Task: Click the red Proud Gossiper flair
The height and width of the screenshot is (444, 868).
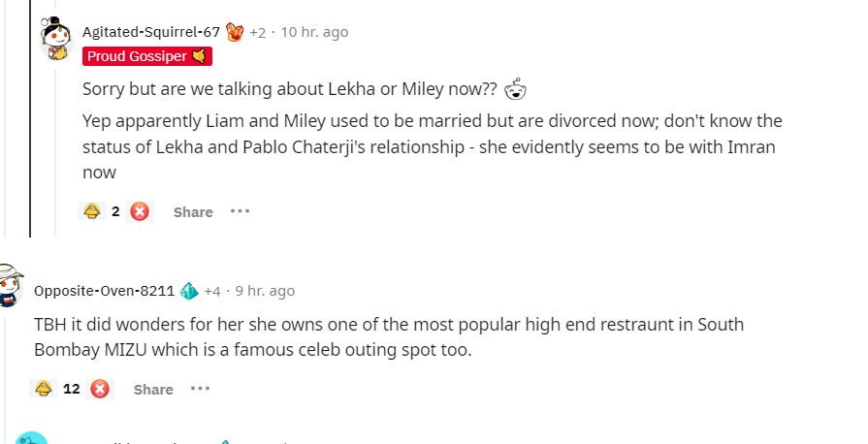Action: click(x=146, y=56)
